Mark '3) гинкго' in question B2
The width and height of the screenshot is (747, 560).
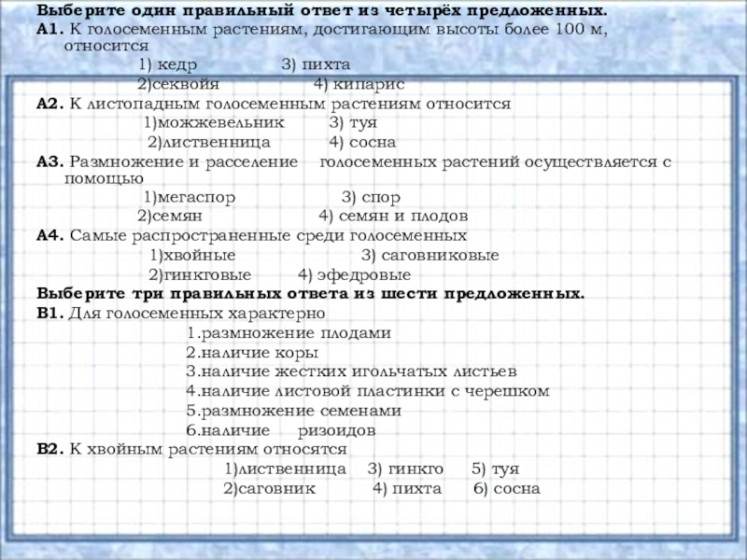(x=405, y=469)
